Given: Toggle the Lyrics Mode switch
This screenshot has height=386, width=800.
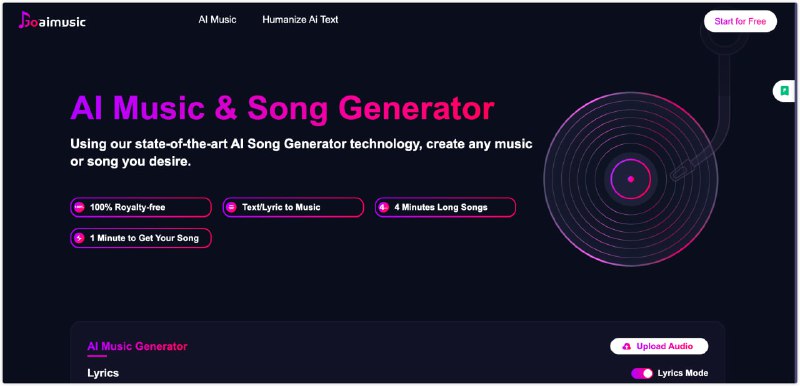Looking at the screenshot, I should click(642, 374).
